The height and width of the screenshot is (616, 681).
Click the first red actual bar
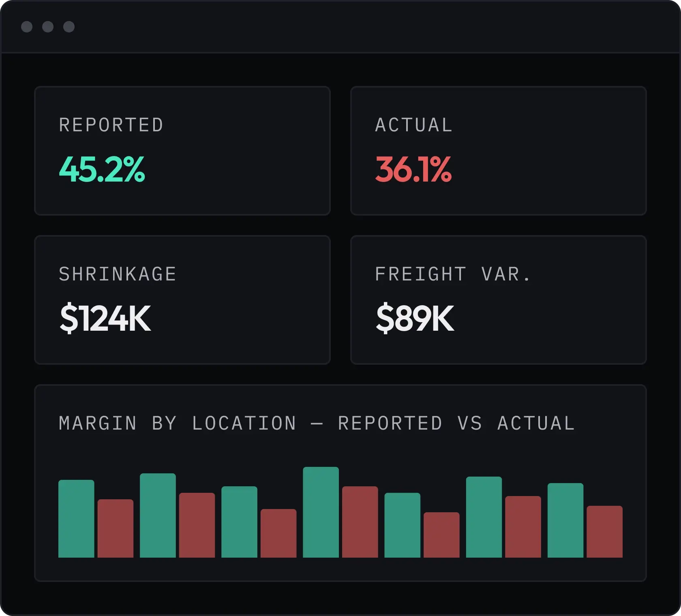(x=116, y=528)
